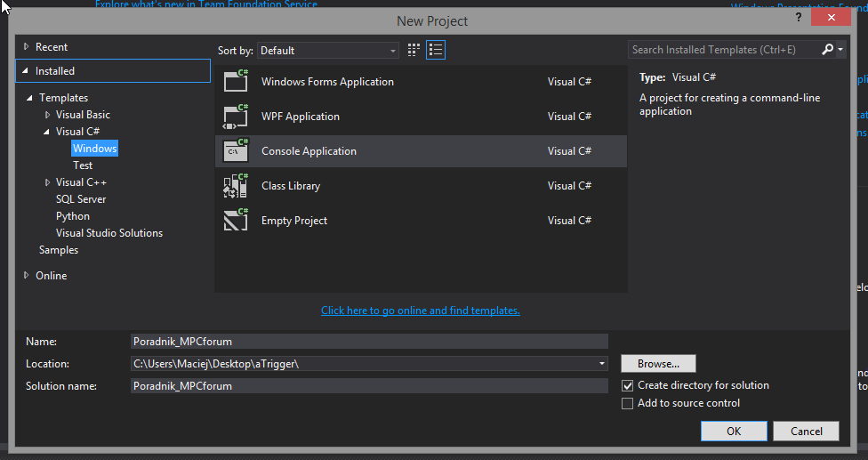Click the Windows Forms Application template icon
The width and height of the screenshot is (868, 460).
(x=237, y=81)
